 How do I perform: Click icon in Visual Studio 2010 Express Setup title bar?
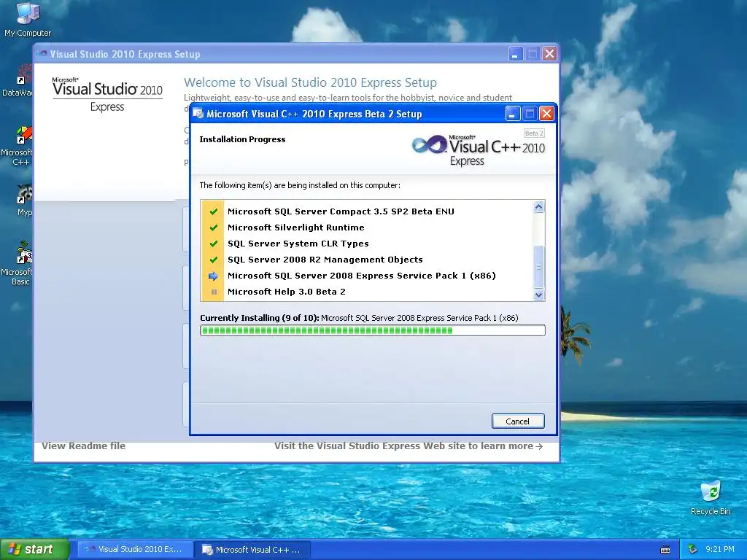pos(42,54)
